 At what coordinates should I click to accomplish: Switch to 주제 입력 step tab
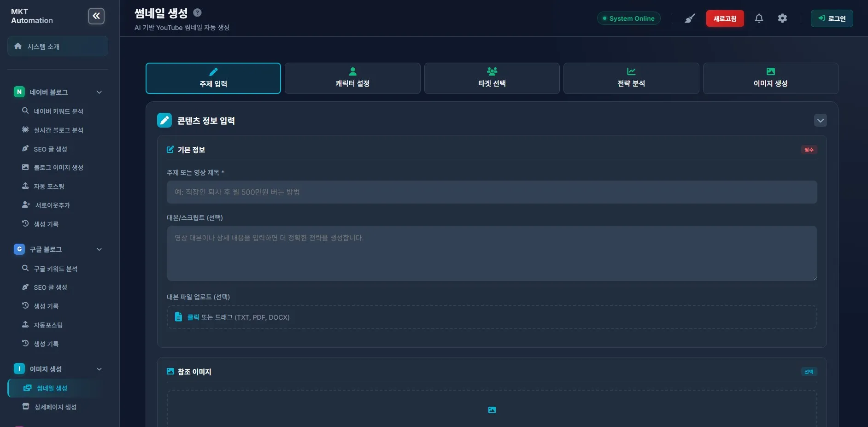point(213,78)
